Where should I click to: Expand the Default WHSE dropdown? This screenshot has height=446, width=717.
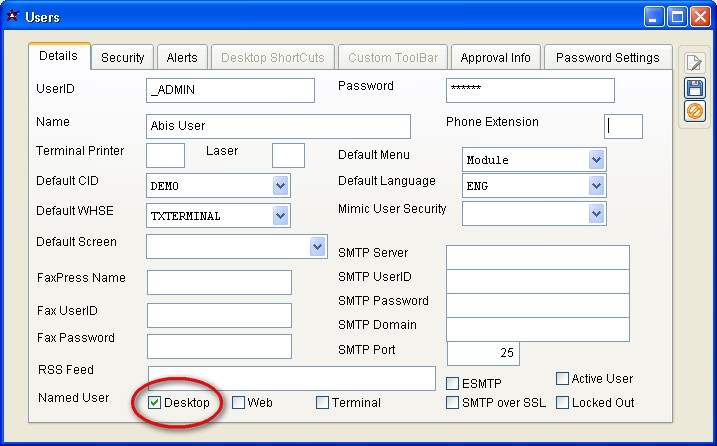(281, 215)
